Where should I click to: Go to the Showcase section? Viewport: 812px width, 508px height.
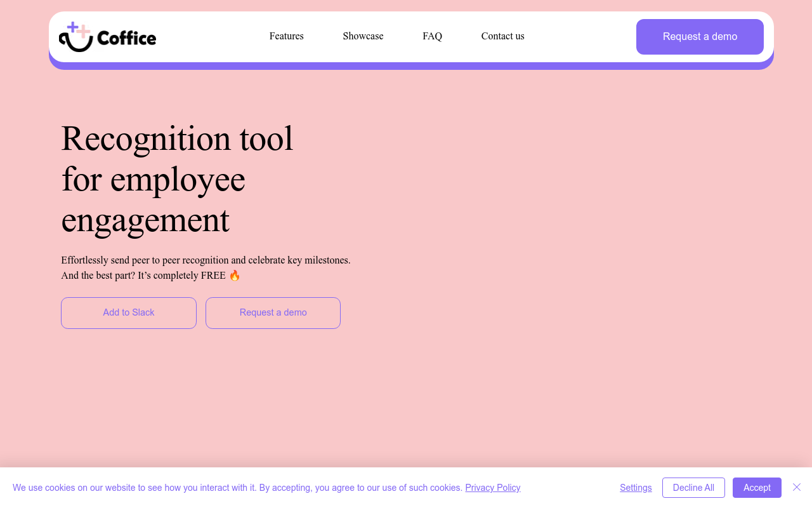[x=363, y=36]
